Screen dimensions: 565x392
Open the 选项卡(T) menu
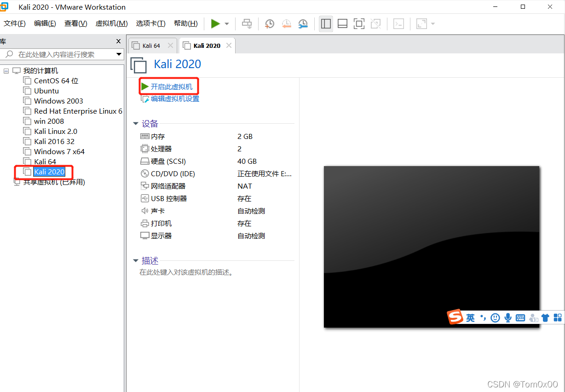pyautogui.click(x=151, y=23)
